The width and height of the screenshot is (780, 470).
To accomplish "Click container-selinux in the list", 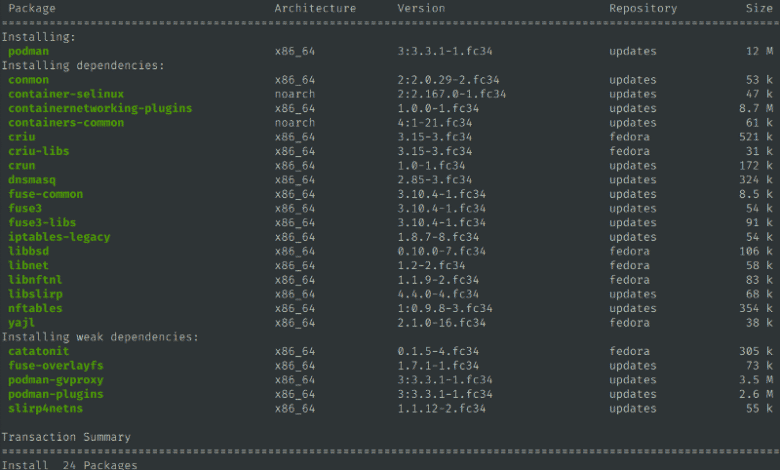I will 66,94.
